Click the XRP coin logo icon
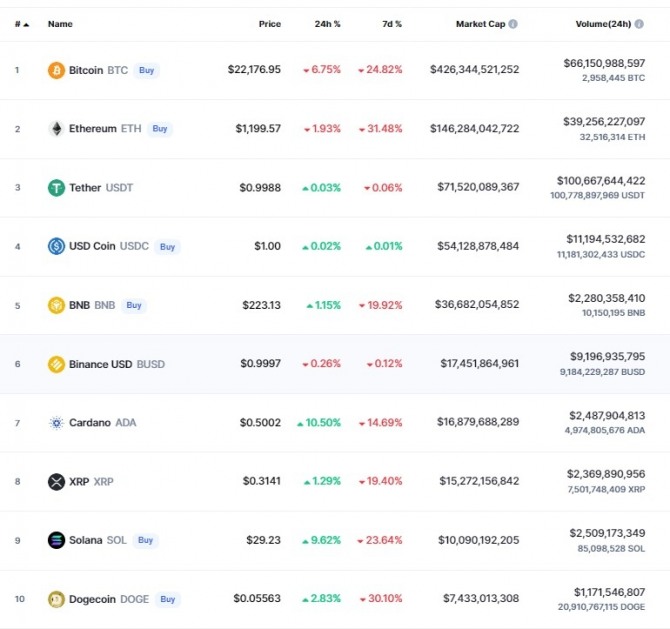670x629 pixels. (56, 482)
